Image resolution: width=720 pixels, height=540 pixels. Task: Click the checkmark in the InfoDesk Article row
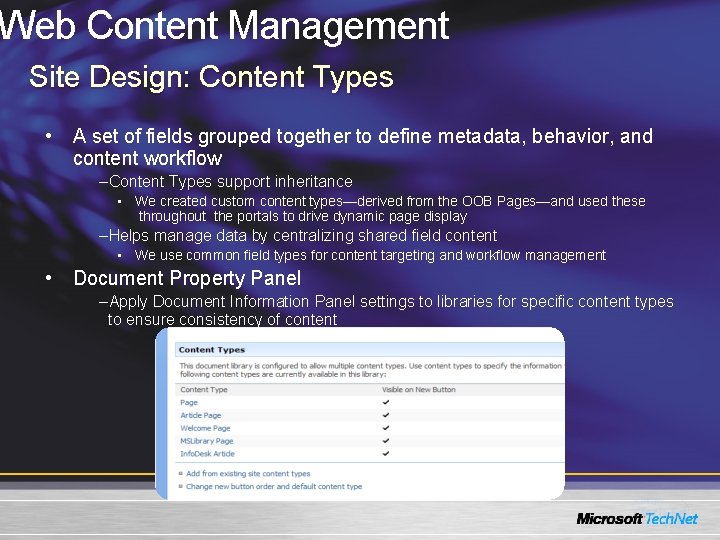386,454
